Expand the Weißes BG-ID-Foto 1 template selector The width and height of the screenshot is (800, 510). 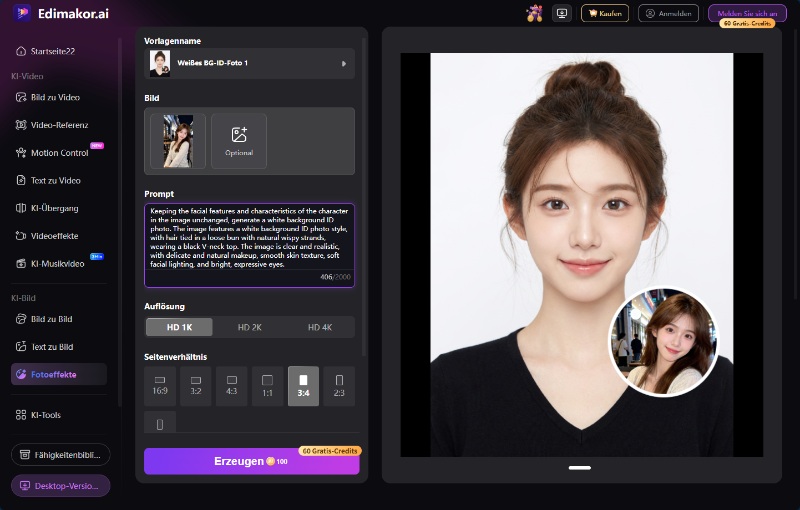(249, 63)
